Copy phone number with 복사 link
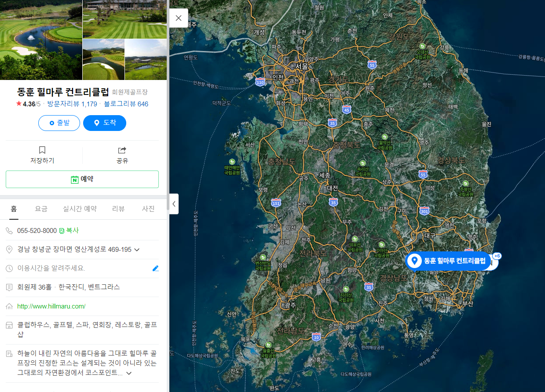This screenshot has width=545, height=392. (x=69, y=231)
